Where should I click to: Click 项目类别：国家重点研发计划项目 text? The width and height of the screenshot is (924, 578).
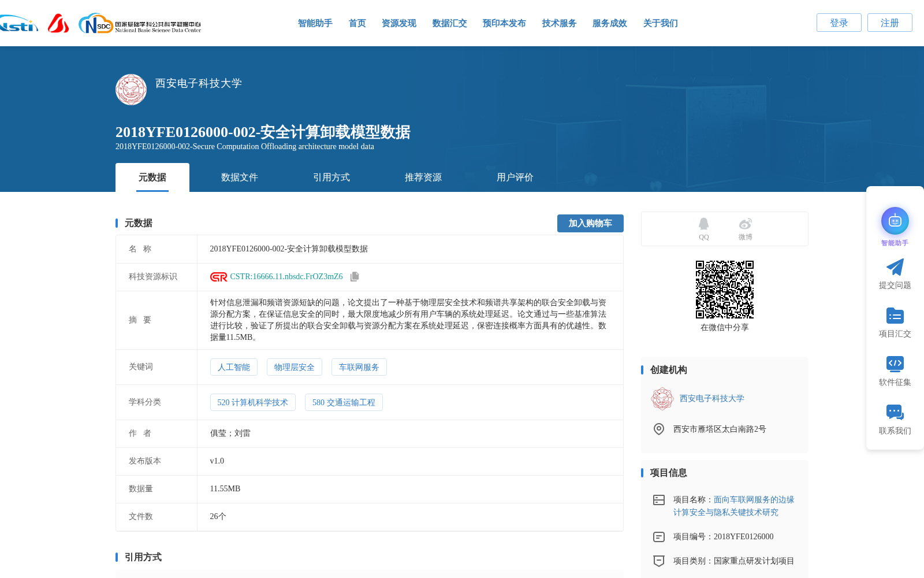click(734, 561)
